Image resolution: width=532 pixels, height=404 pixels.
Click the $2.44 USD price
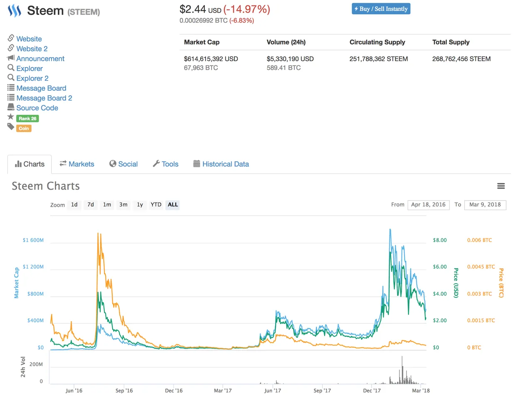point(200,9)
